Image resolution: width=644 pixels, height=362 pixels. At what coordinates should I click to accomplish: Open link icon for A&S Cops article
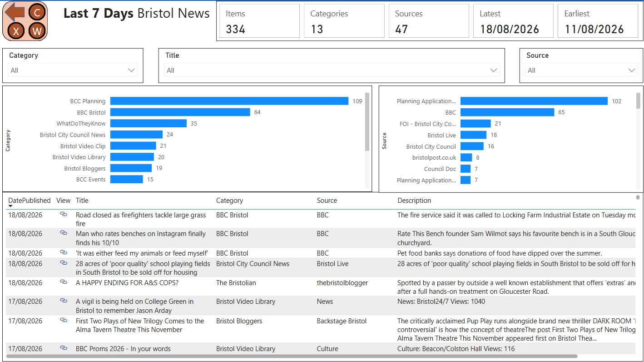pos(64,282)
